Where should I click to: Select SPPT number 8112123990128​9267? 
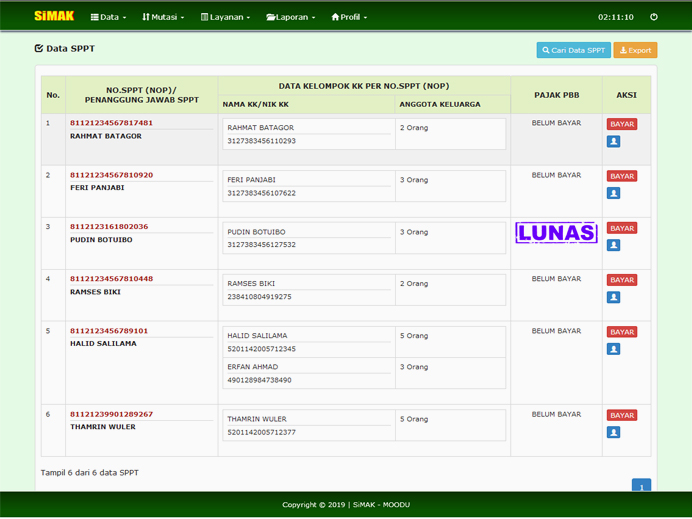111,414
